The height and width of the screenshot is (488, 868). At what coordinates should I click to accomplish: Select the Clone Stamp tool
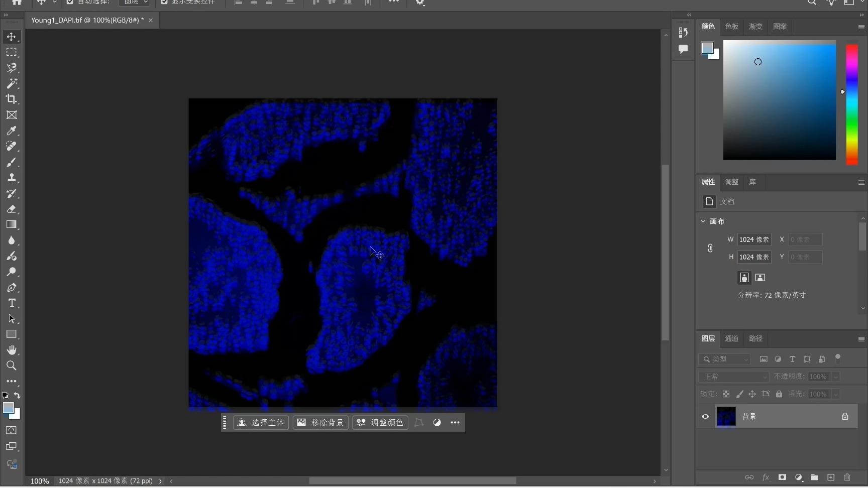11,178
